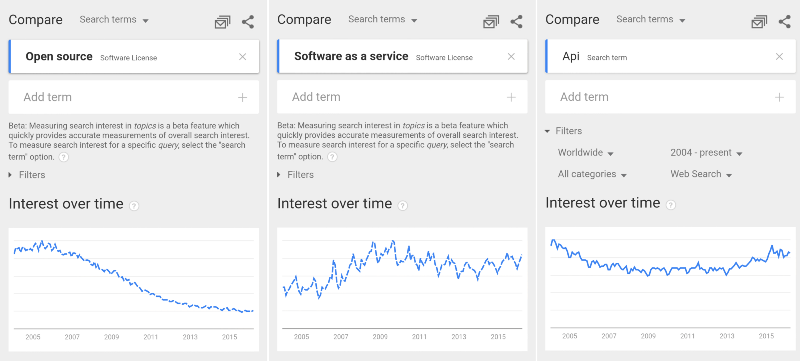Remove the Api search term

pos(779,57)
